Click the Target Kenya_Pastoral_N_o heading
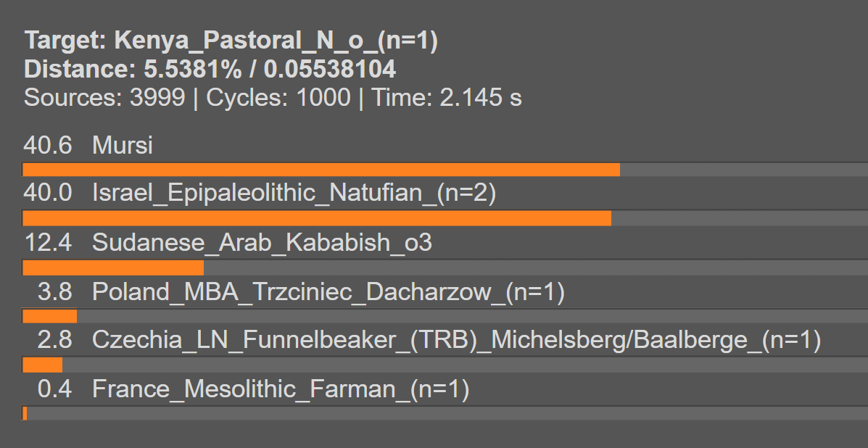Image resolution: width=868 pixels, height=448 pixels. point(231,41)
